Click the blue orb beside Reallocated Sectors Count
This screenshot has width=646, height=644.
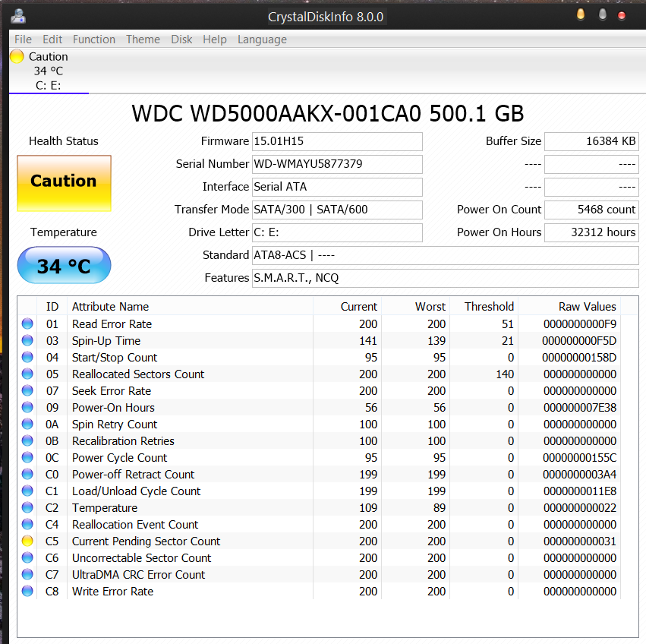point(27,374)
